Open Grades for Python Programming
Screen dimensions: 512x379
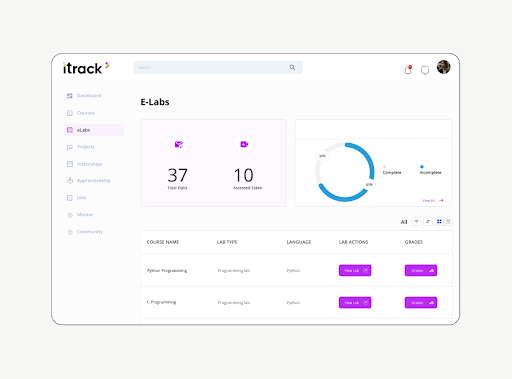(x=421, y=270)
